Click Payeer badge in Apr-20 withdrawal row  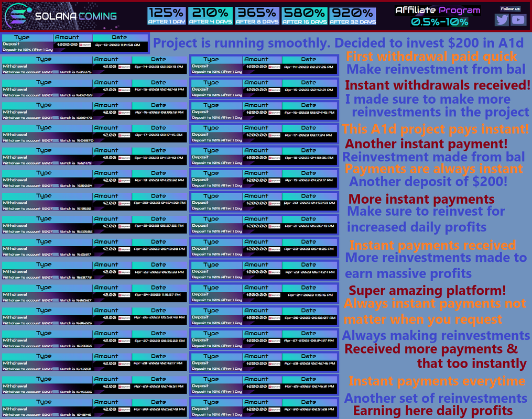click(x=124, y=203)
